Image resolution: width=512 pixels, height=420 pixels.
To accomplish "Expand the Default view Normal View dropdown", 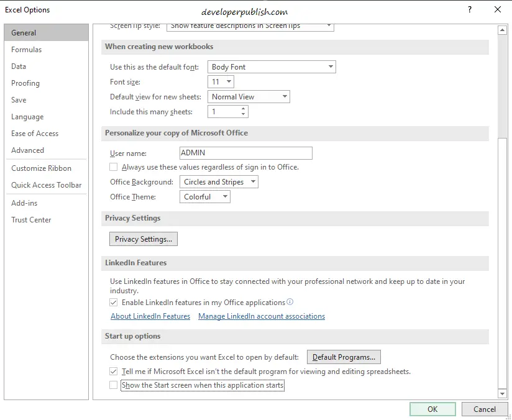I will tap(249, 97).
